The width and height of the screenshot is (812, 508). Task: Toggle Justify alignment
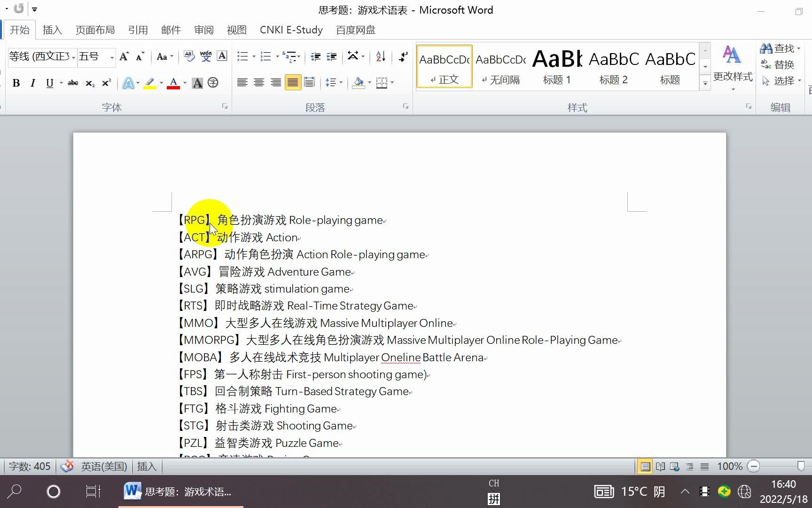coord(293,83)
